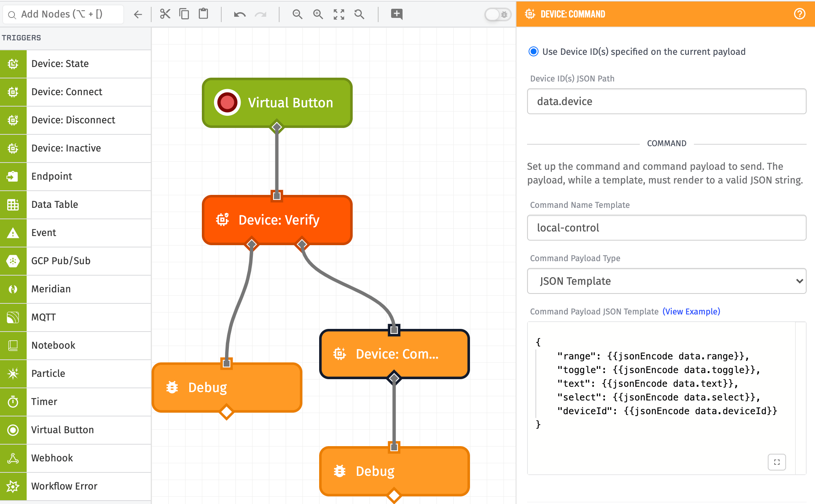
Task: Click the Device ID(s) JSON Path input field
Action: click(x=666, y=100)
